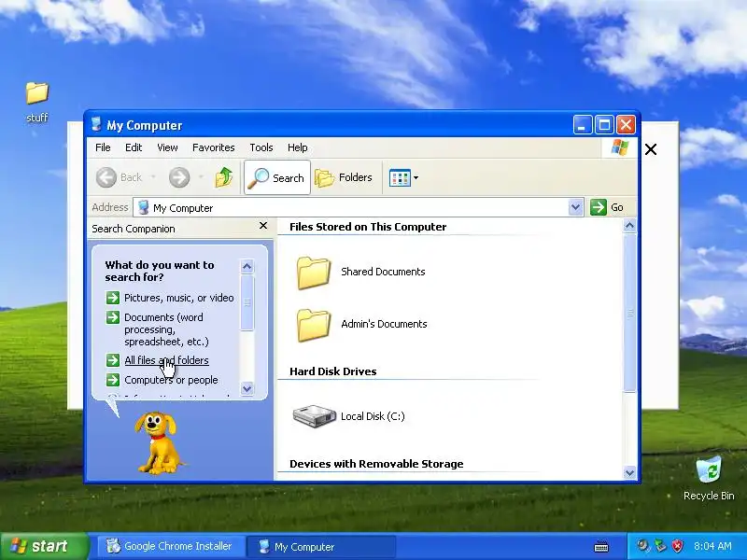Click green arrow beside Pictures, music, or video
747x560 pixels.
113,298
